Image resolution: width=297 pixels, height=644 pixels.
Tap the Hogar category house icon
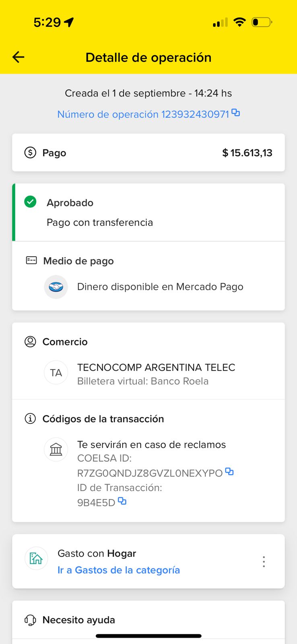pos(36,558)
